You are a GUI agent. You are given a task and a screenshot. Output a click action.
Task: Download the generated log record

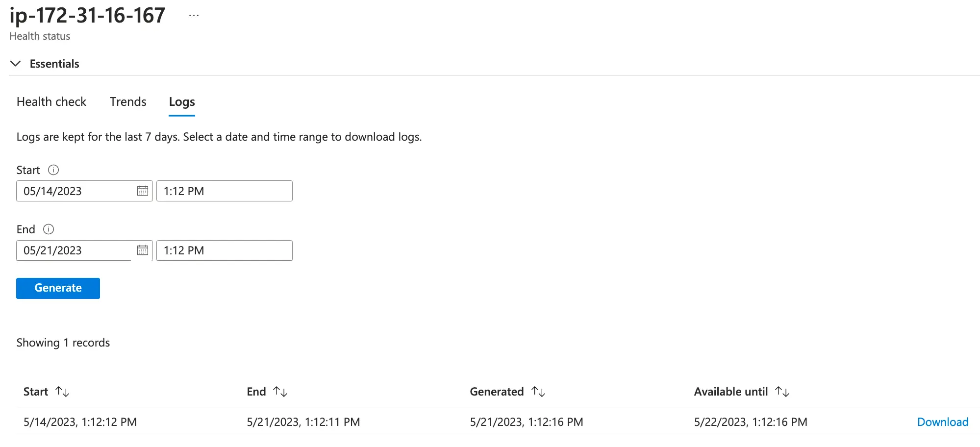click(942, 422)
